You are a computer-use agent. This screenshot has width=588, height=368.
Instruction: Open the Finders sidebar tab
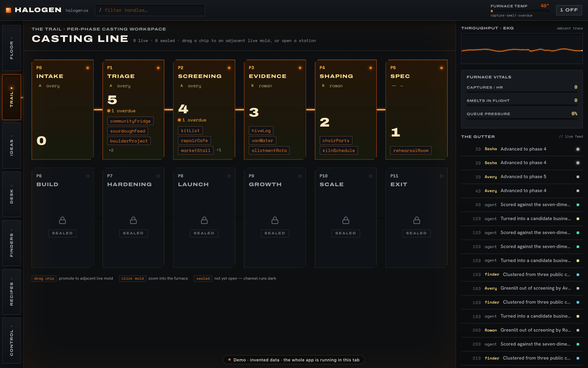pos(11,243)
